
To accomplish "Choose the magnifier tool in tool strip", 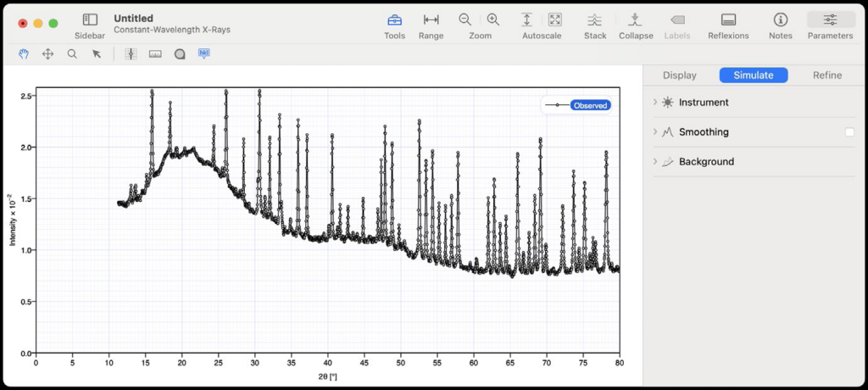I will click(x=72, y=53).
